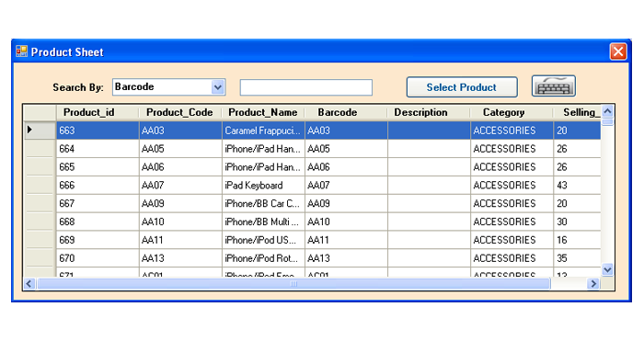
Task: Click horizontal scrollbar left arrow
Action: pyautogui.click(x=29, y=283)
